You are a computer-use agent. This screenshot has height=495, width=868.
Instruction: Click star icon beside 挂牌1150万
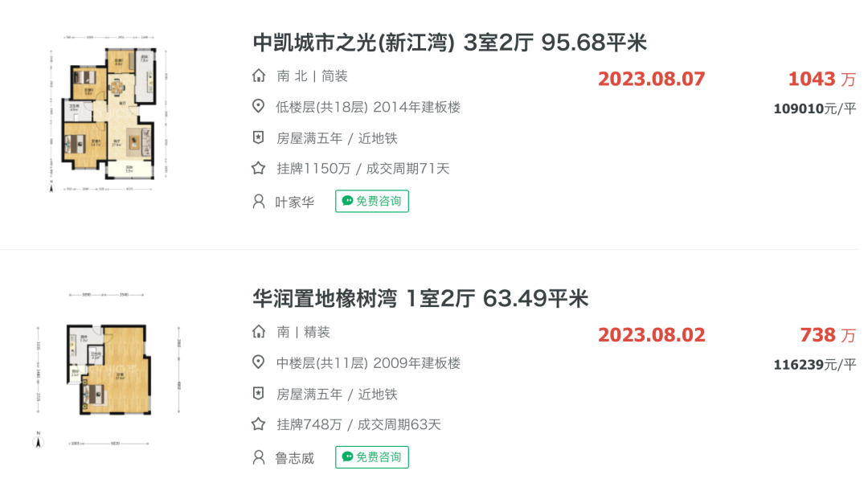[259, 168]
